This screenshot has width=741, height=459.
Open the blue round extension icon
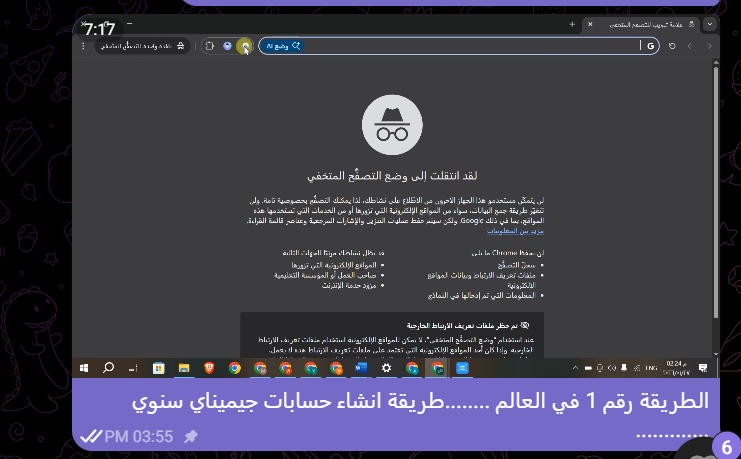(227, 46)
